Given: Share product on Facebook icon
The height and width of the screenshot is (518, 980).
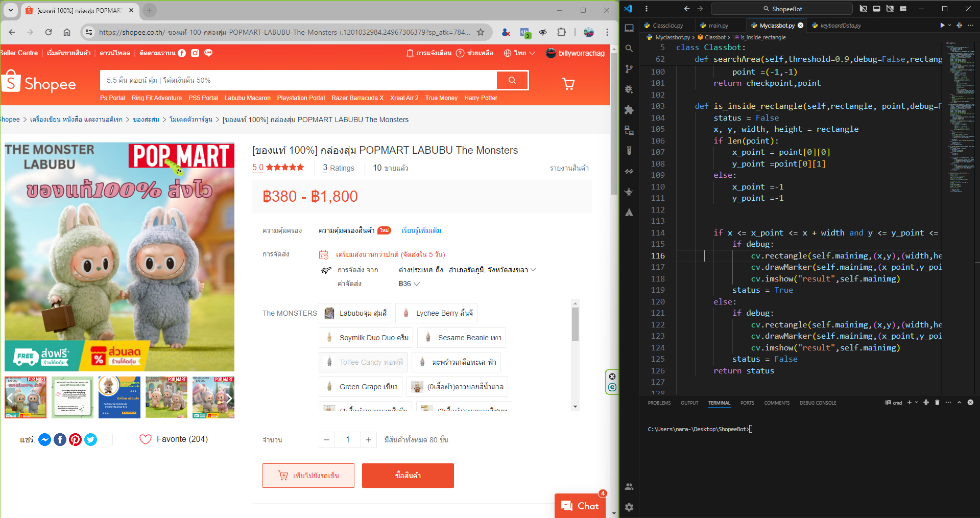Looking at the screenshot, I should coord(60,439).
